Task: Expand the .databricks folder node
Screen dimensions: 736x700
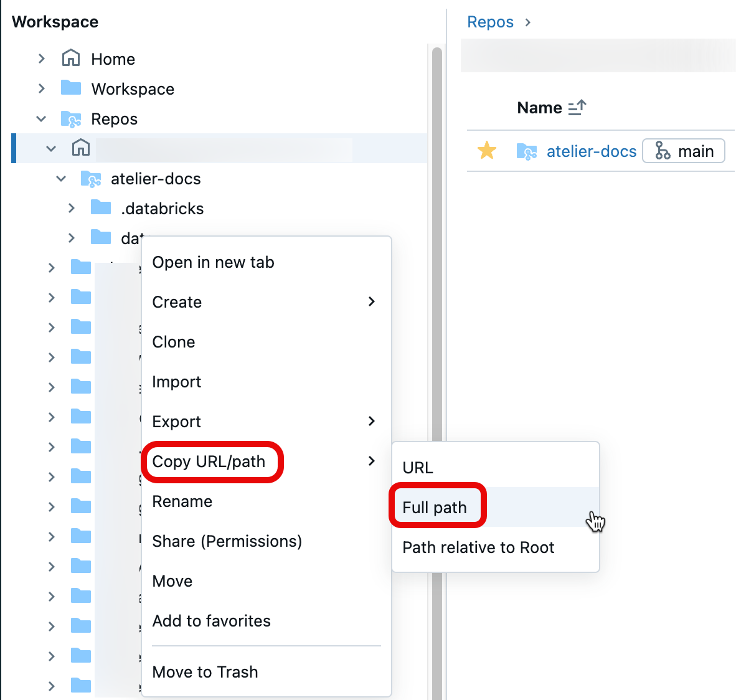Action: pyautogui.click(x=72, y=208)
